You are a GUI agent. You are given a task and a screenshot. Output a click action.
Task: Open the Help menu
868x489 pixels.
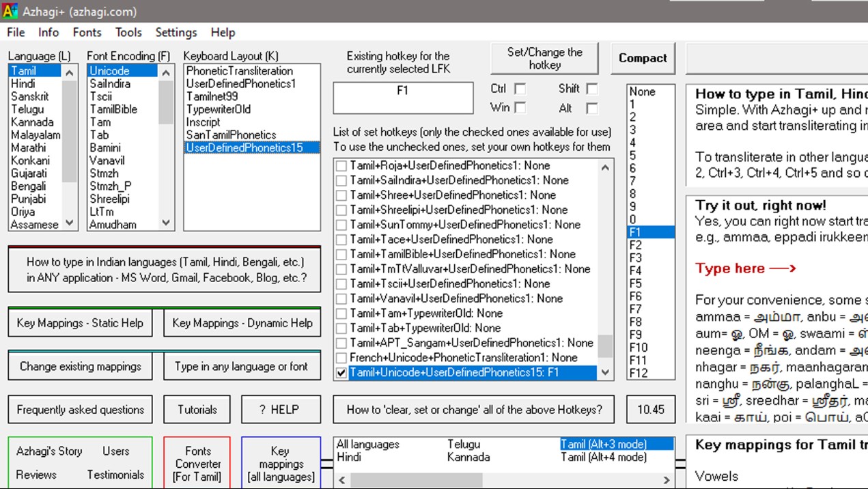point(223,32)
